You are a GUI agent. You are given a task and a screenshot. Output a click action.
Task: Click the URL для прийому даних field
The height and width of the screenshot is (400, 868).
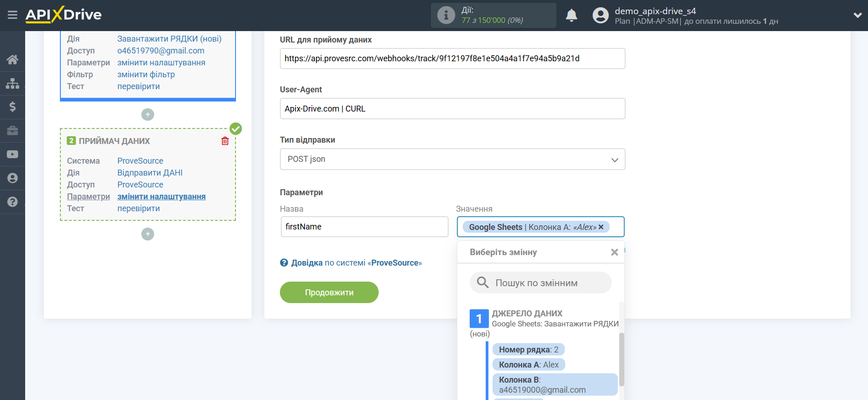coord(453,59)
